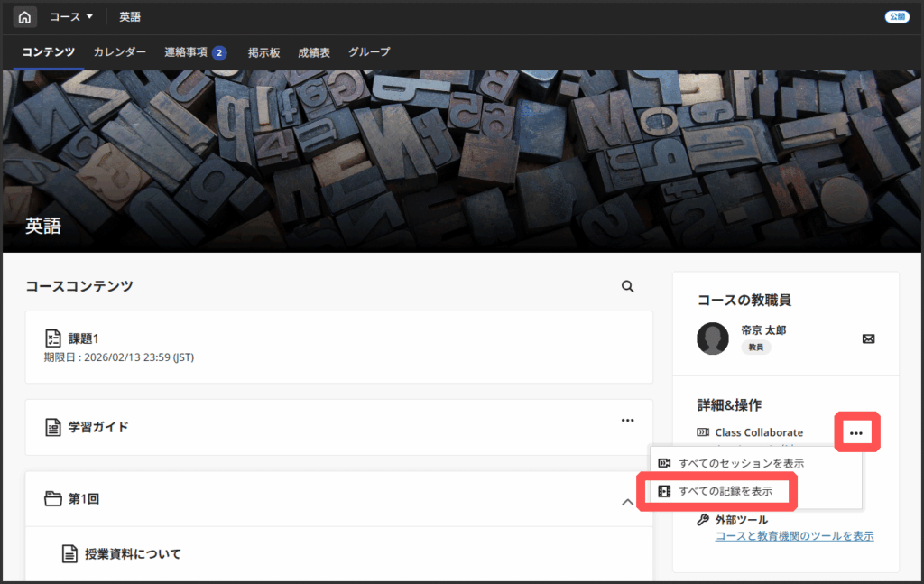Click the course content search icon
The height and width of the screenshot is (584, 924).
click(x=628, y=286)
